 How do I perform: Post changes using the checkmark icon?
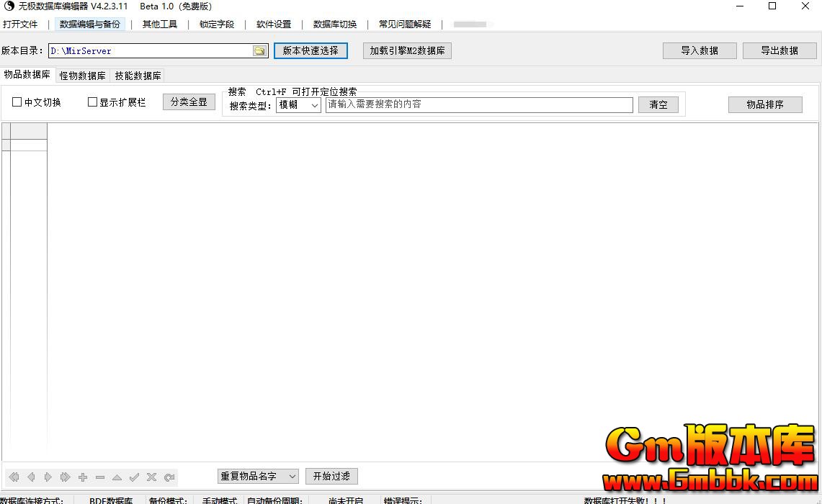tap(135, 477)
